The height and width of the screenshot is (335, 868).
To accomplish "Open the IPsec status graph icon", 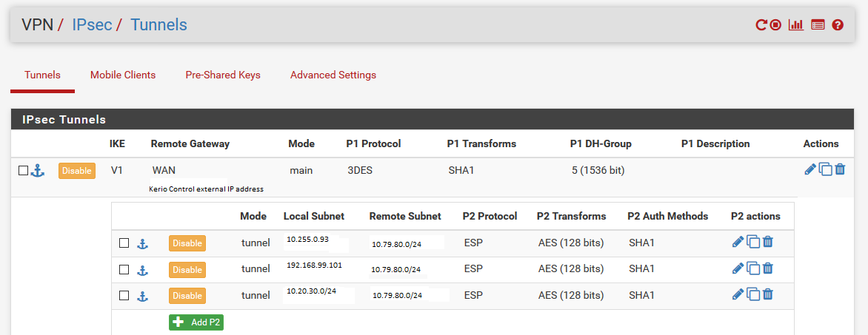I will [796, 25].
